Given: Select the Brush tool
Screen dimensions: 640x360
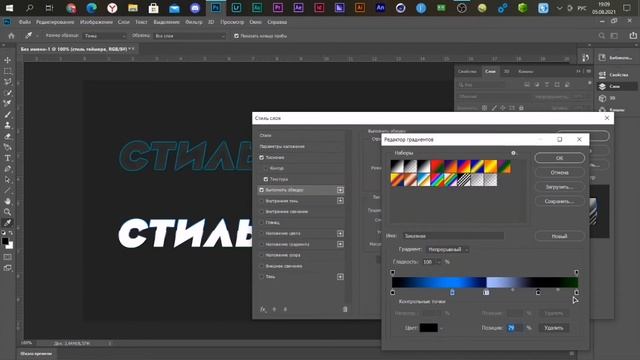Looking at the screenshot, I should coord(7,115).
